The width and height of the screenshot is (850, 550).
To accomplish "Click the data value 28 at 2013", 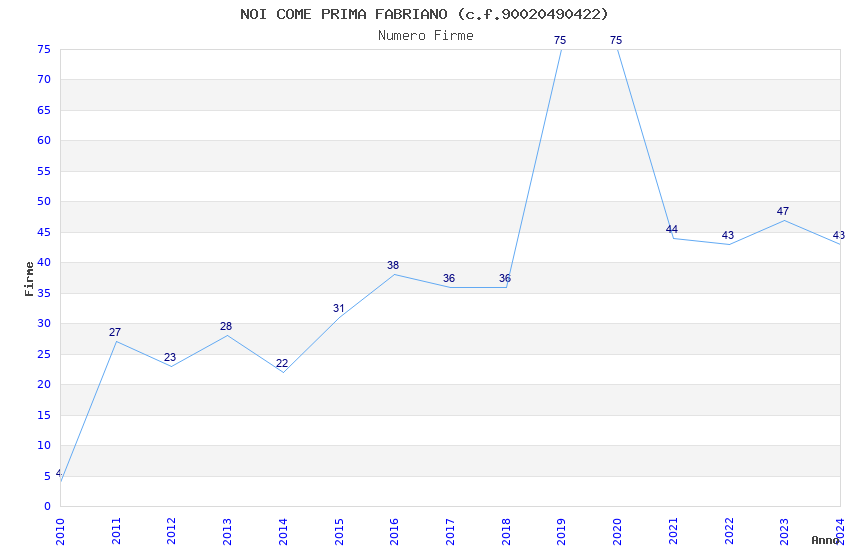I will pyautogui.click(x=226, y=326).
